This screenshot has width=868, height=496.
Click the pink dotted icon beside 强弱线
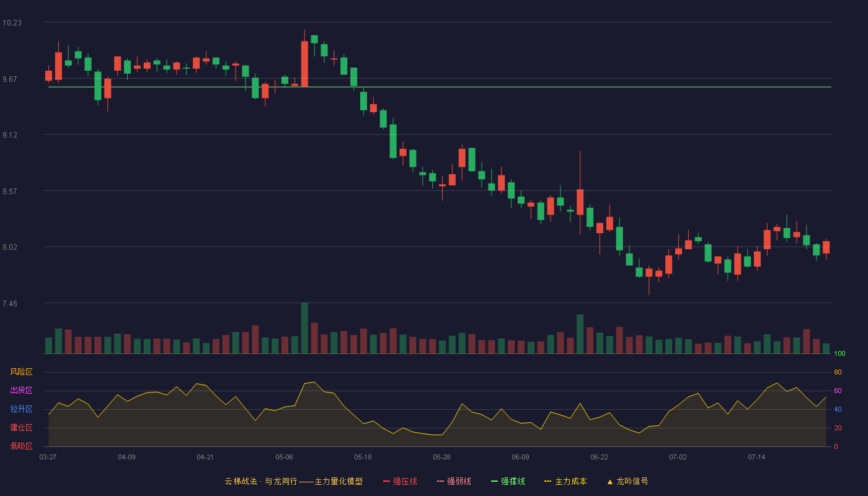click(x=441, y=481)
